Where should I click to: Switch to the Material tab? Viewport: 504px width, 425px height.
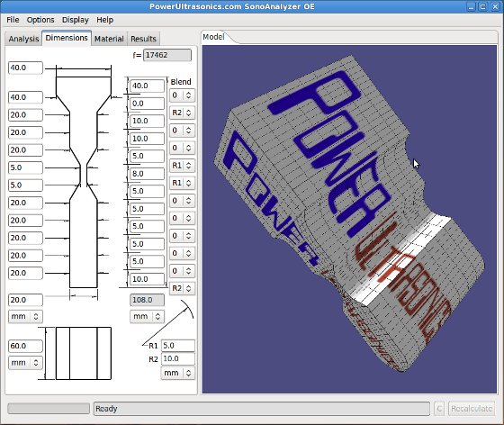coord(109,39)
